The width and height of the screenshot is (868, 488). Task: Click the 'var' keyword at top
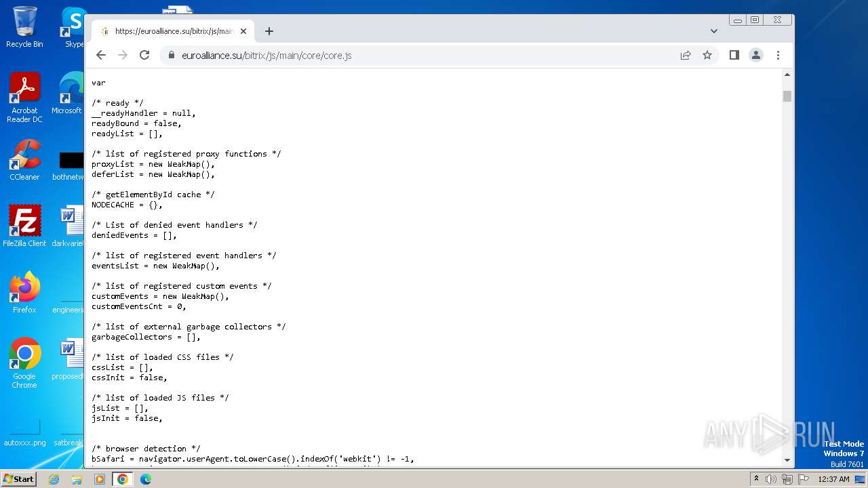(x=98, y=83)
